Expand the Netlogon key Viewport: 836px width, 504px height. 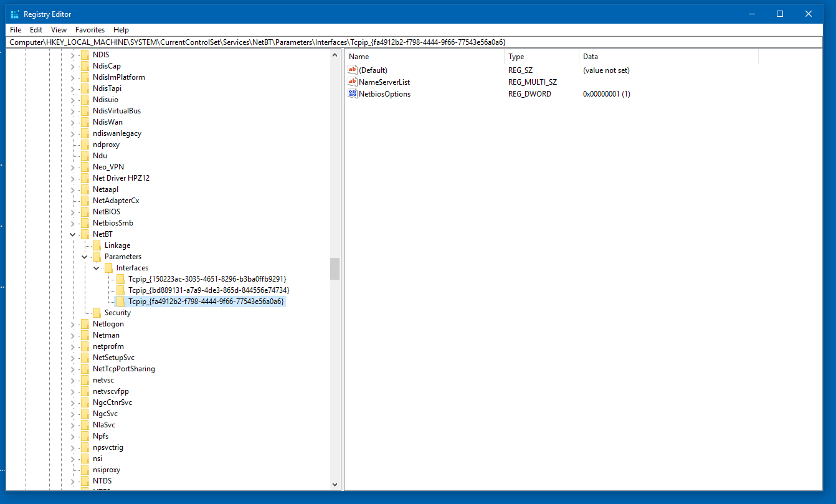coord(73,324)
